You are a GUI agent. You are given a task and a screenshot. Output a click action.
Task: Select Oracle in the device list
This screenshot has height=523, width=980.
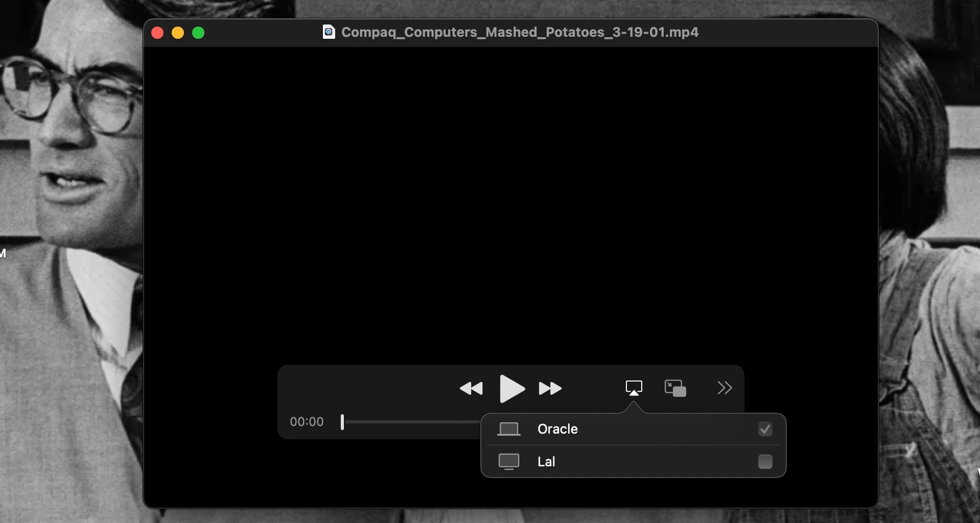558,429
